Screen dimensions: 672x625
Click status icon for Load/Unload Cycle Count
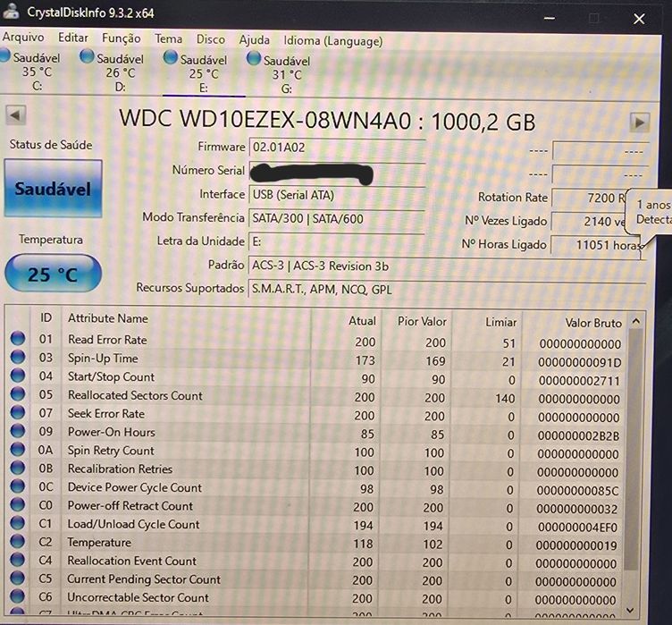point(18,523)
